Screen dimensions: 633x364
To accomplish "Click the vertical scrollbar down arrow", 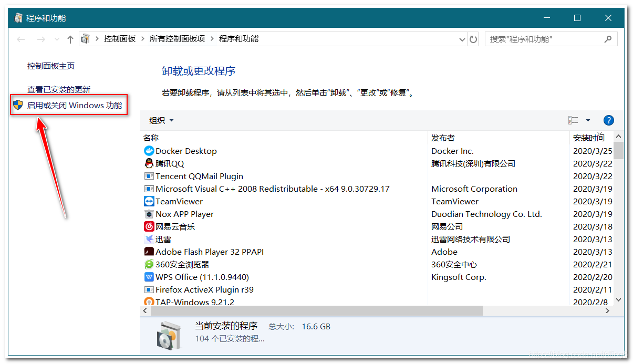I will [x=618, y=299].
